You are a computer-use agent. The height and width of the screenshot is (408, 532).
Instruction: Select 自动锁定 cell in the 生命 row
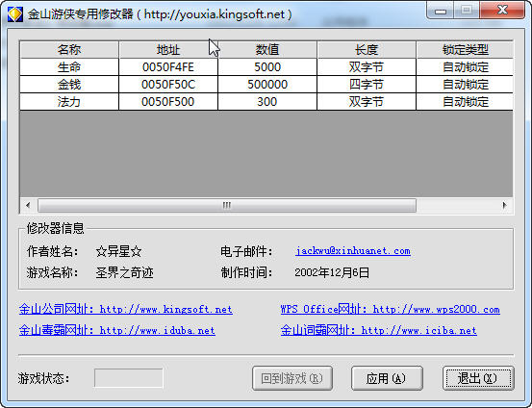pyautogui.click(x=465, y=66)
